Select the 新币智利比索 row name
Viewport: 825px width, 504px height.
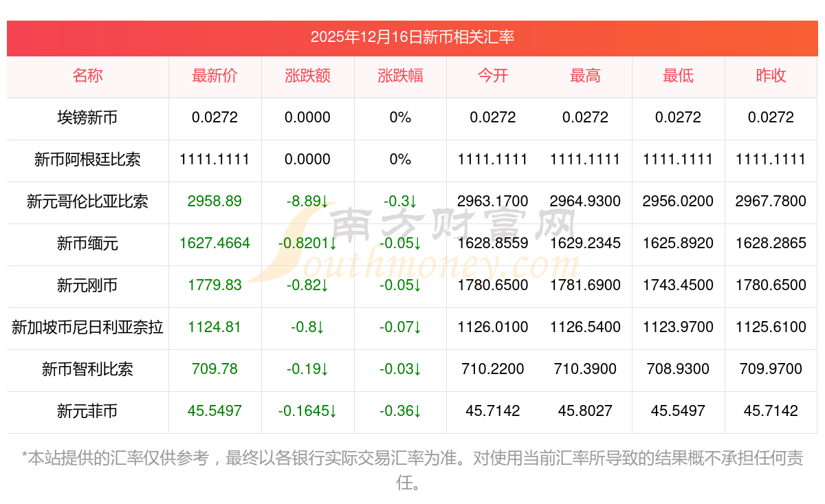pyautogui.click(x=87, y=369)
